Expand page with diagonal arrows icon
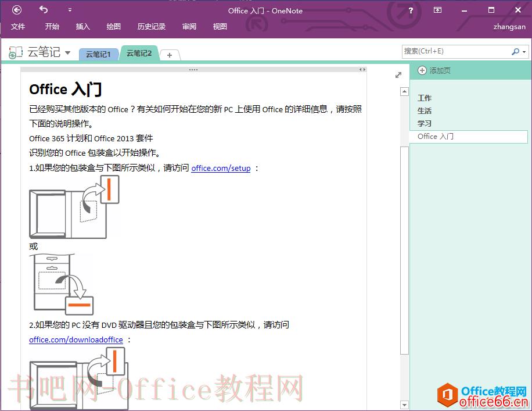This screenshot has height=411, width=532. 398,75
